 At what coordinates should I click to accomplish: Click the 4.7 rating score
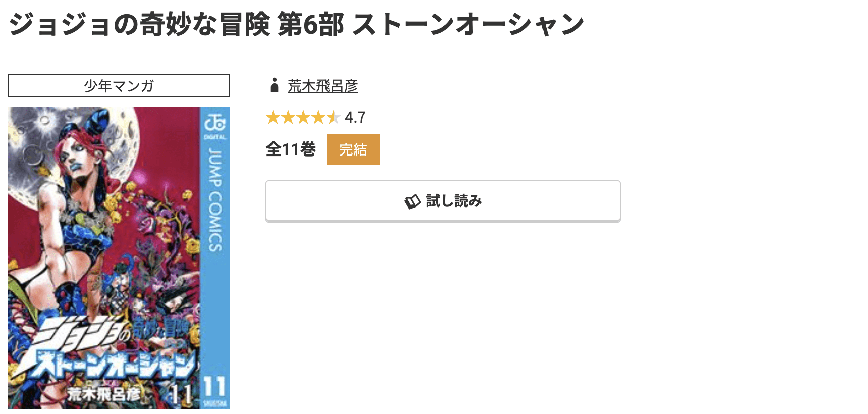[x=354, y=117]
